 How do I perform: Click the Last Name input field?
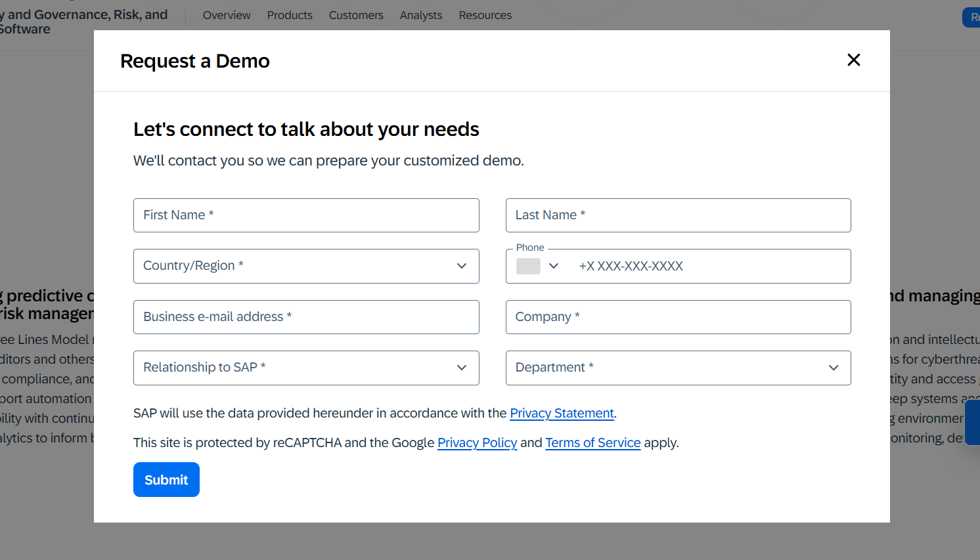tap(678, 215)
